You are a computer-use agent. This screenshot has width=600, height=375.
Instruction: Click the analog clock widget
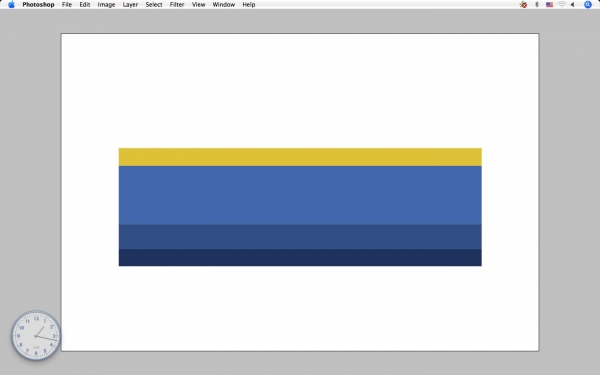click(36, 336)
